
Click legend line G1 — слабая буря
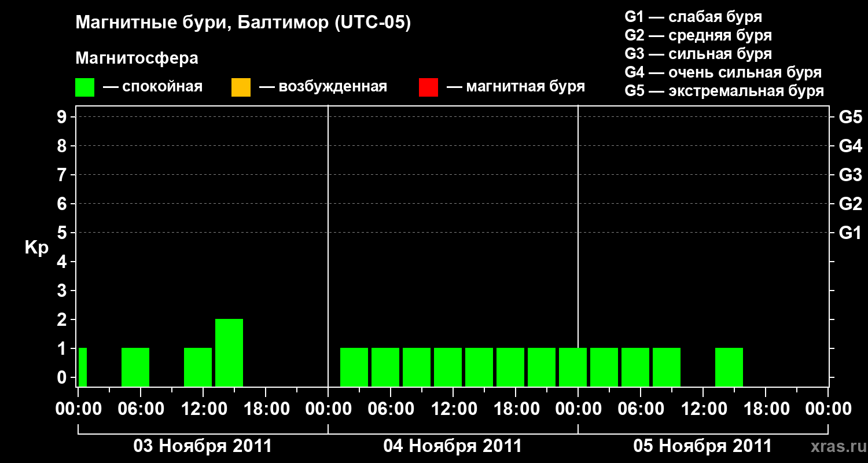[693, 17]
